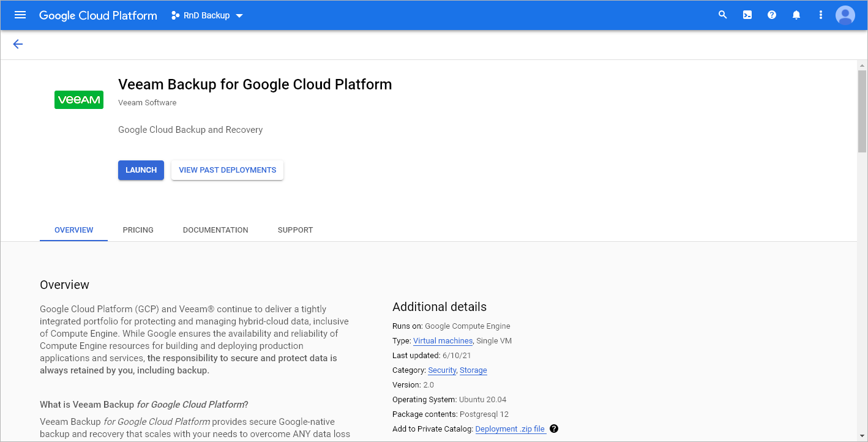Open the Virtual machines link

point(443,341)
